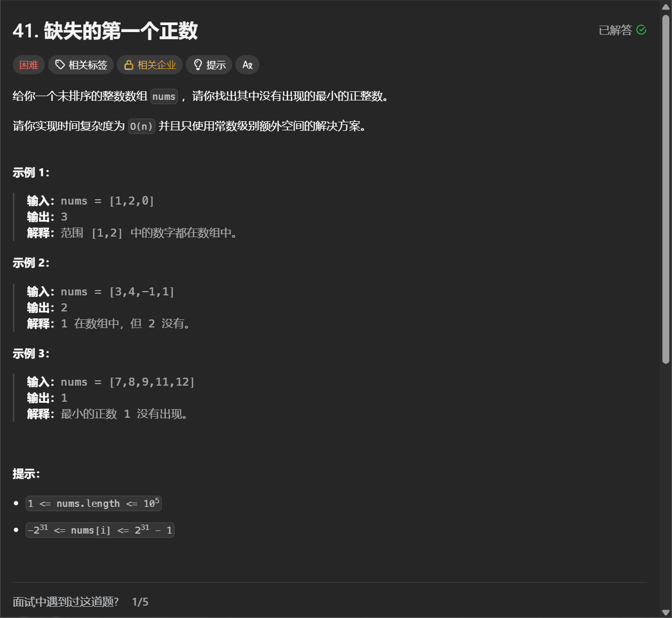Click the green checkmark beside 已解答

[x=642, y=30]
